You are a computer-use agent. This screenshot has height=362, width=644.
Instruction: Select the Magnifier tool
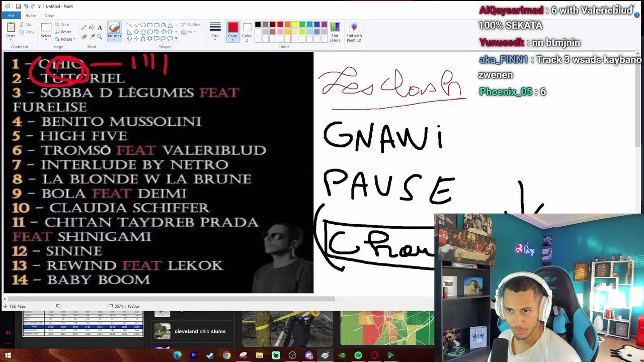(x=100, y=37)
